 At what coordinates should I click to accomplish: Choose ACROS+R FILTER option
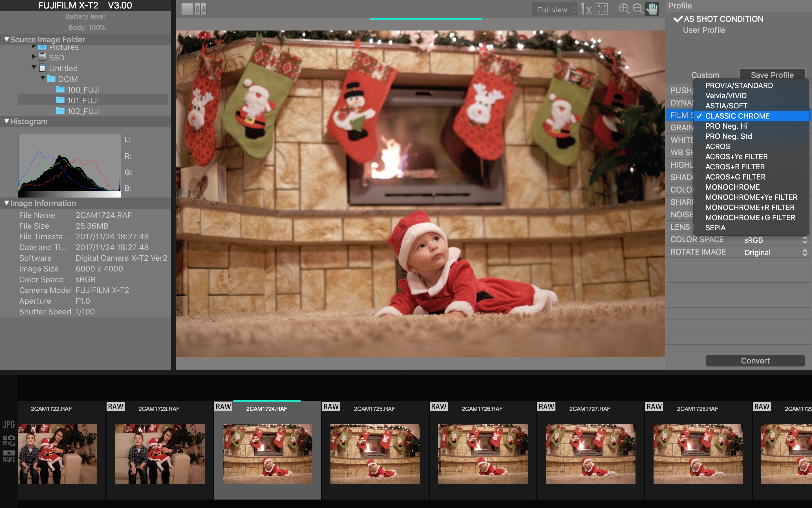pyautogui.click(x=751, y=167)
